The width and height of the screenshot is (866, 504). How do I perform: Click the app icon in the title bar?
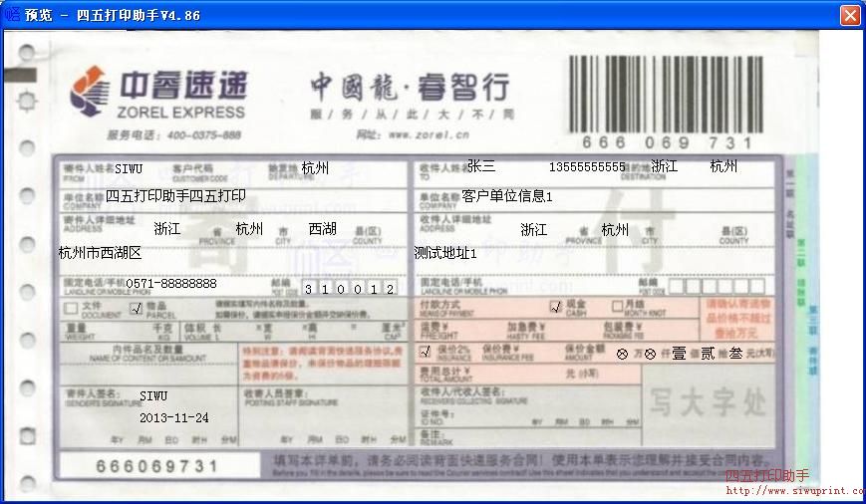(12, 14)
